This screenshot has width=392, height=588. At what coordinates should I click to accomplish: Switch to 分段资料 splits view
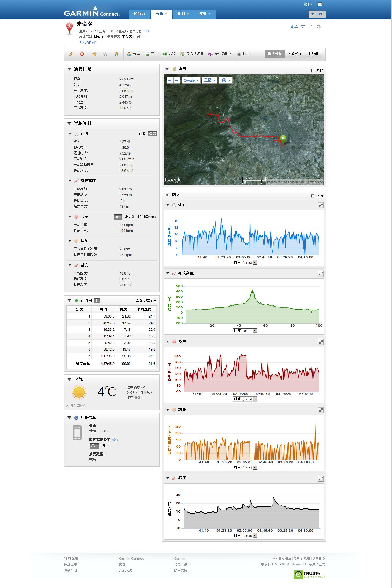(295, 54)
